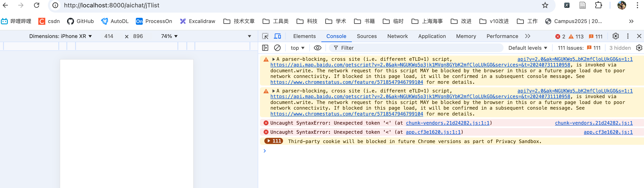The image size is (644, 188).
Task: Open DevTools settings gear icon
Action: pos(615,36)
